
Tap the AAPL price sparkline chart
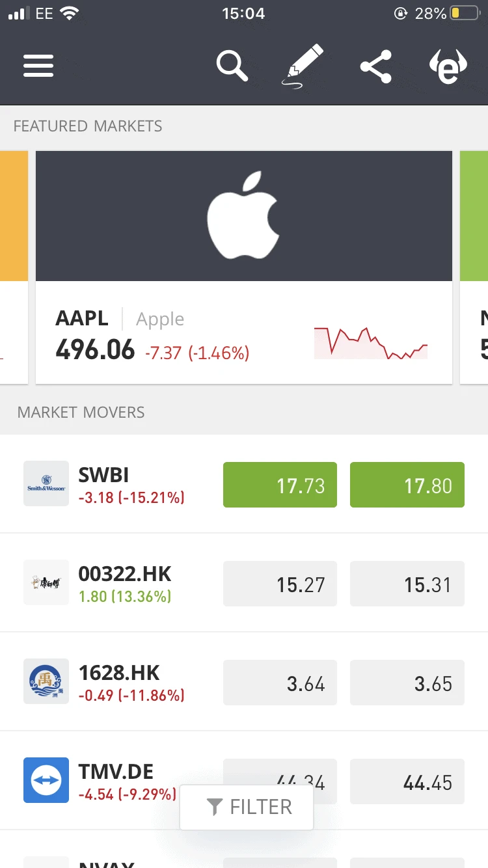pyautogui.click(x=371, y=343)
